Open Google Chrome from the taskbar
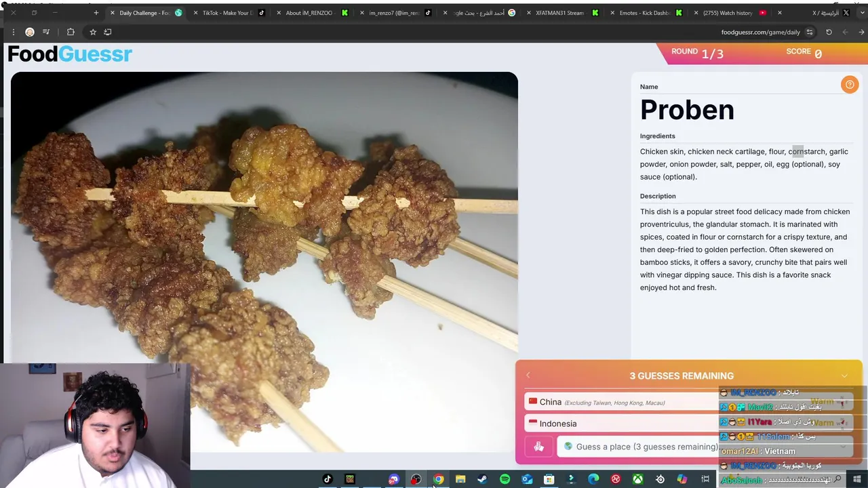Screen dimensions: 868x488 (439, 479)
